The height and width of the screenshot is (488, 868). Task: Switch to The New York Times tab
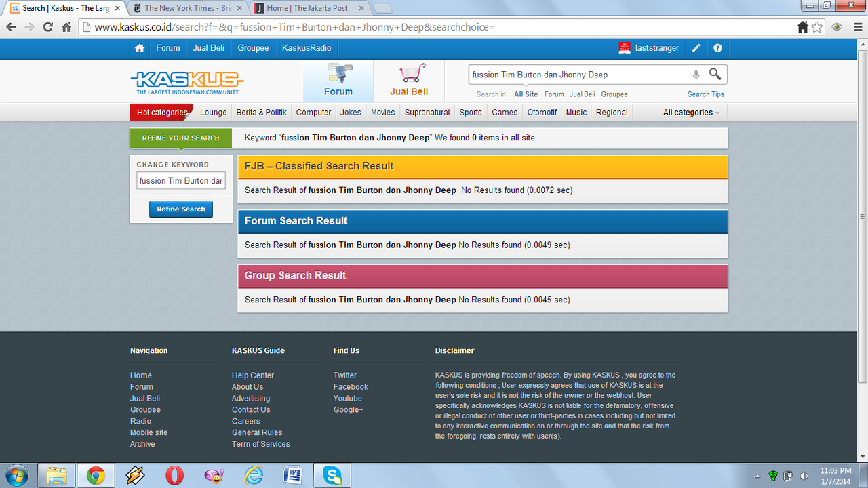point(188,8)
